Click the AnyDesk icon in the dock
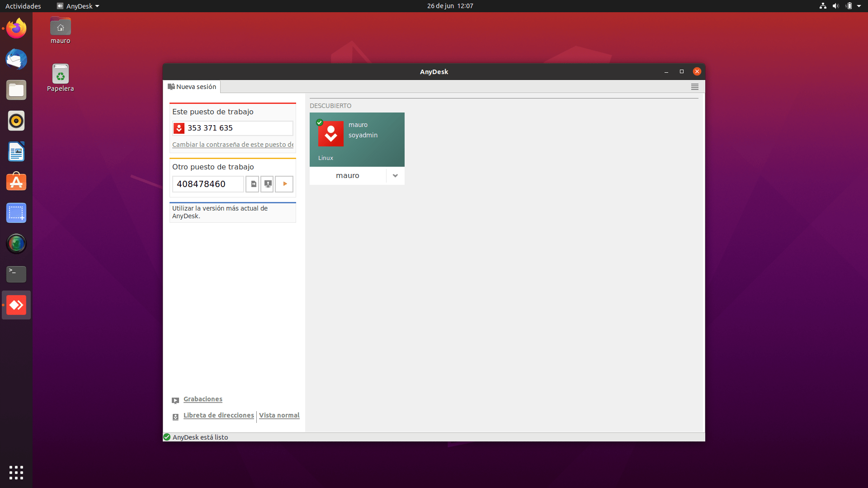 pyautogui.click(x=16, y=305)
